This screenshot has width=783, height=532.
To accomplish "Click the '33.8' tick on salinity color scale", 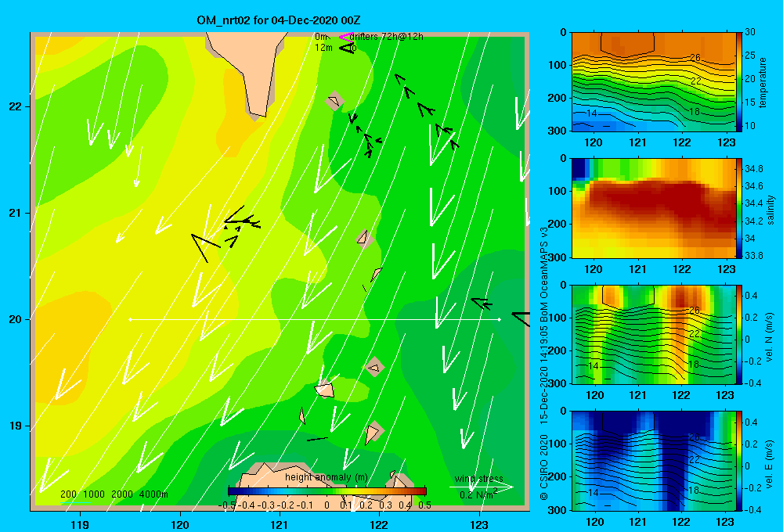I will tap(753, 256).
